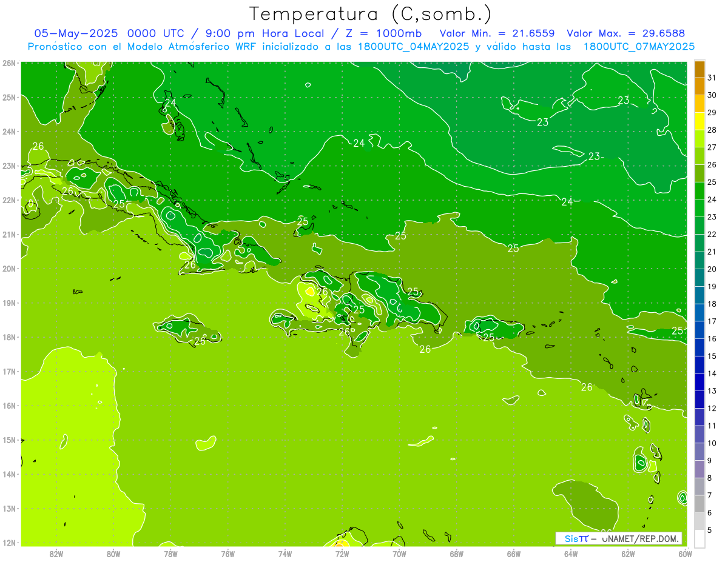This screenshot has width=728, height=562.
Task: Click the 17N latitude label
Action: point(9,372)
